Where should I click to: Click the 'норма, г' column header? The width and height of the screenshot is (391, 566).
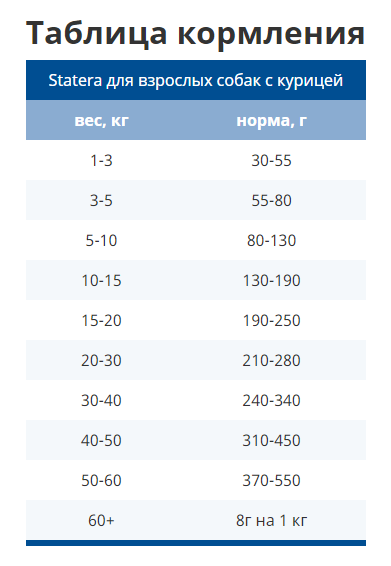(x=271, y=120)
